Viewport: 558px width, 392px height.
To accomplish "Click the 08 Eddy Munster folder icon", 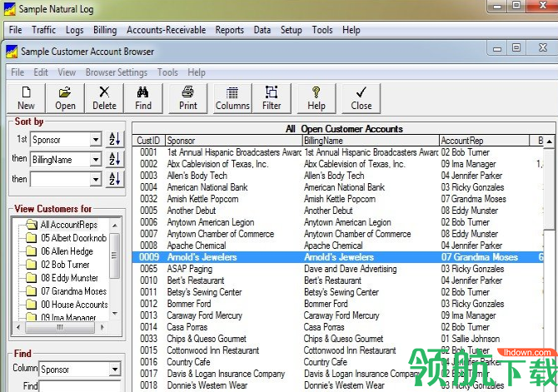I will (32, 277).
